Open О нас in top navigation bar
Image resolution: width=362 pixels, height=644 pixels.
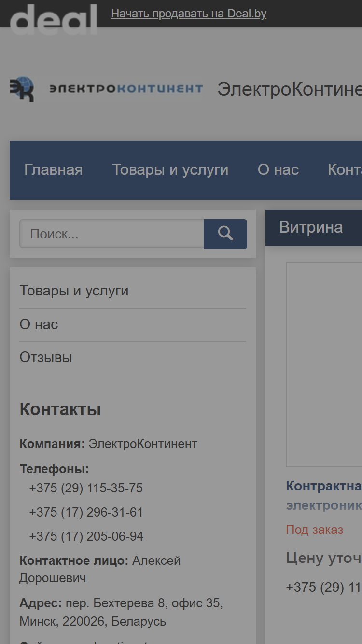pyautogui.click(x=278, y=170)
